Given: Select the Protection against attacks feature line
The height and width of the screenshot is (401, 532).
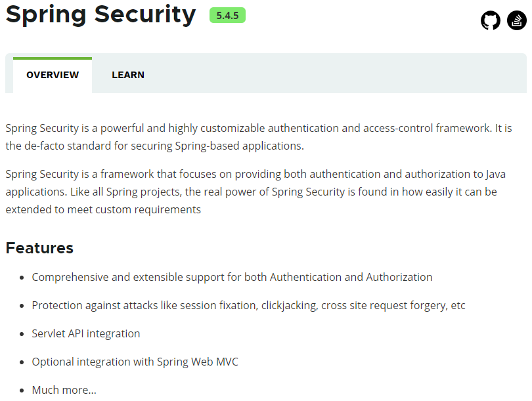Looking at the screenshot, I should tap(248, 305).
